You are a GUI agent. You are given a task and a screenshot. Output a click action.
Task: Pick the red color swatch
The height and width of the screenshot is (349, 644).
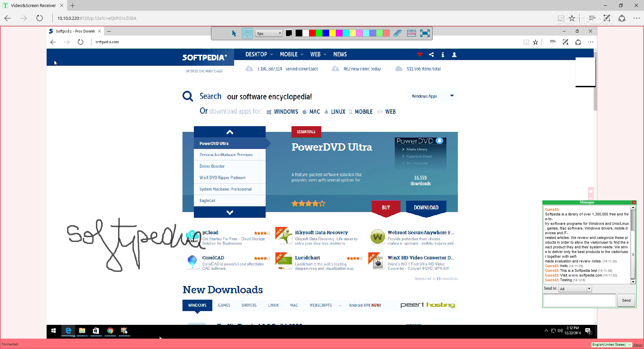click(312, 33)
